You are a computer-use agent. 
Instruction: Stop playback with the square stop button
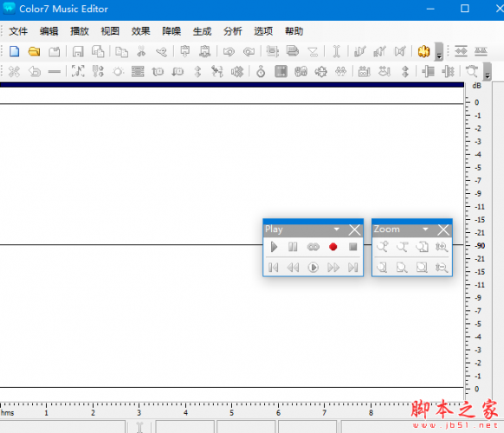[353, 247]
